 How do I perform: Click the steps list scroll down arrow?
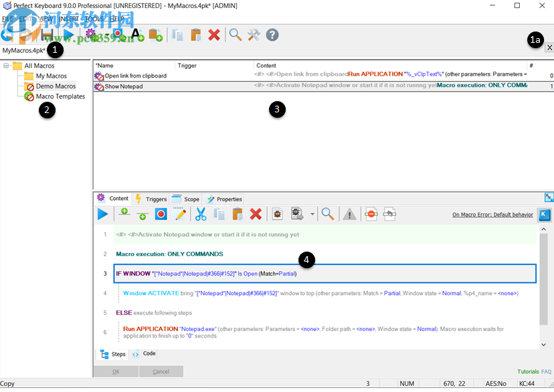click(543, 345)
